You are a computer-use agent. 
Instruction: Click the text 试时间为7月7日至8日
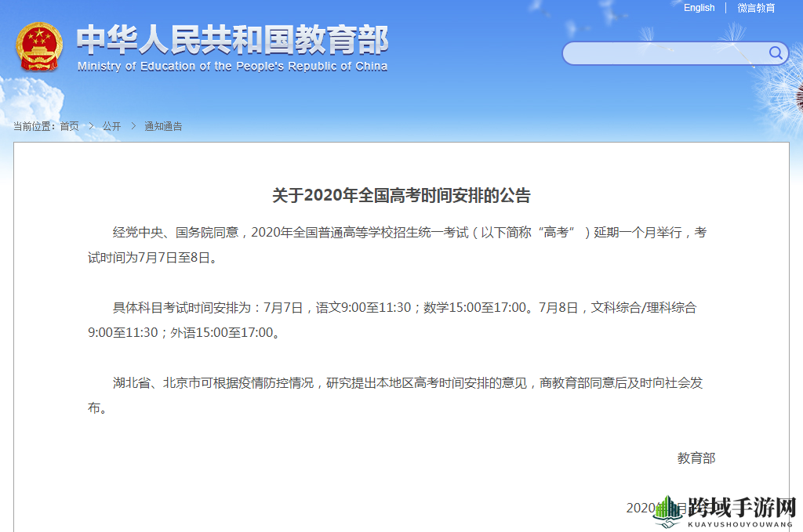click(x=152, y=258)
